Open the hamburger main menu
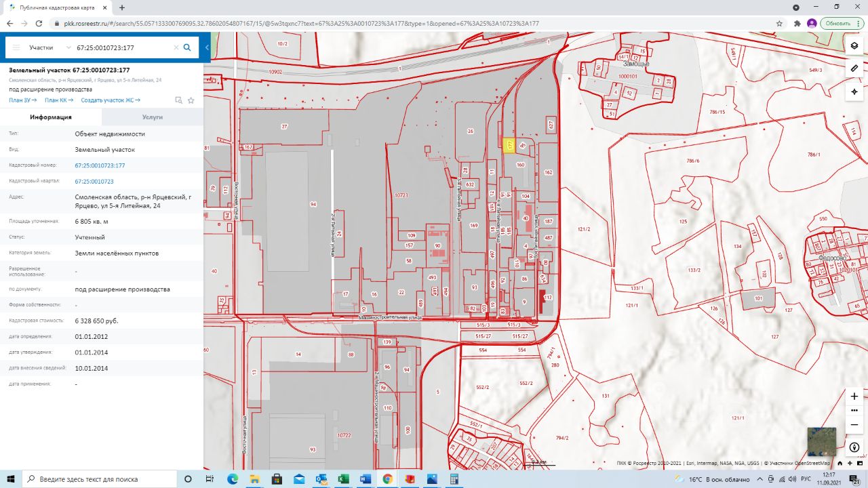 16,48
